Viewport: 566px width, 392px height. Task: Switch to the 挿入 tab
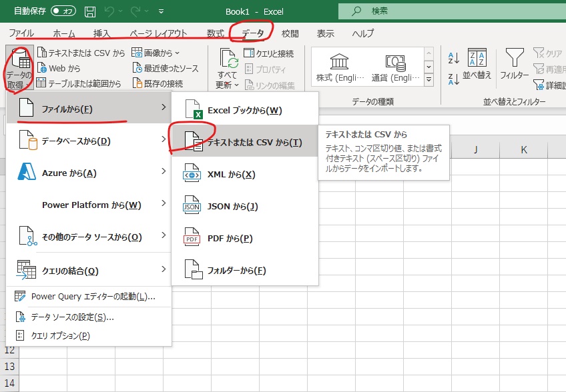click(101, 33)
